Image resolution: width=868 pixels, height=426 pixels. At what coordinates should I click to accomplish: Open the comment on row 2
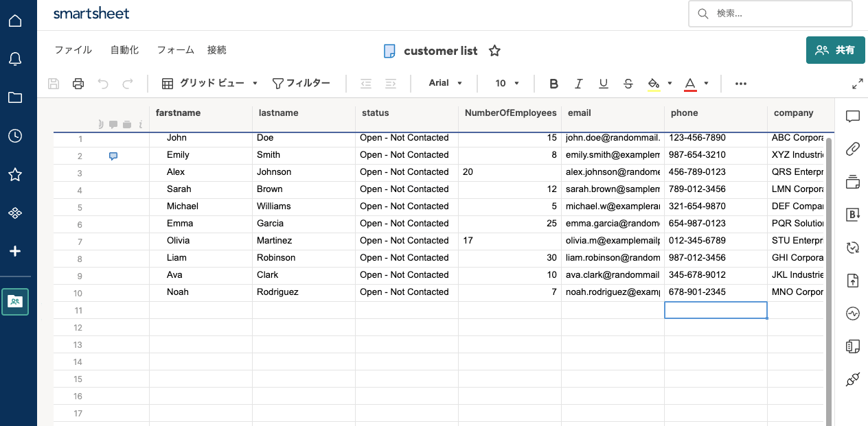point(113,156)
